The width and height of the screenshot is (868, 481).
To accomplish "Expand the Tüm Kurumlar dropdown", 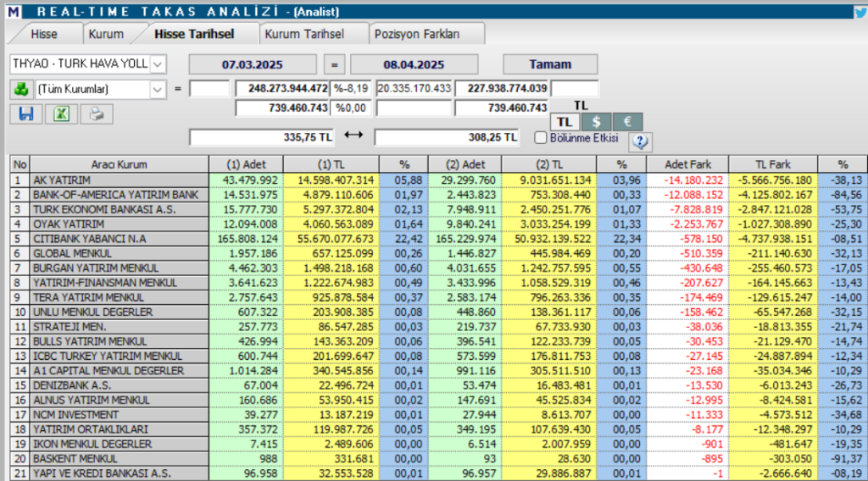I will (159, 89).
